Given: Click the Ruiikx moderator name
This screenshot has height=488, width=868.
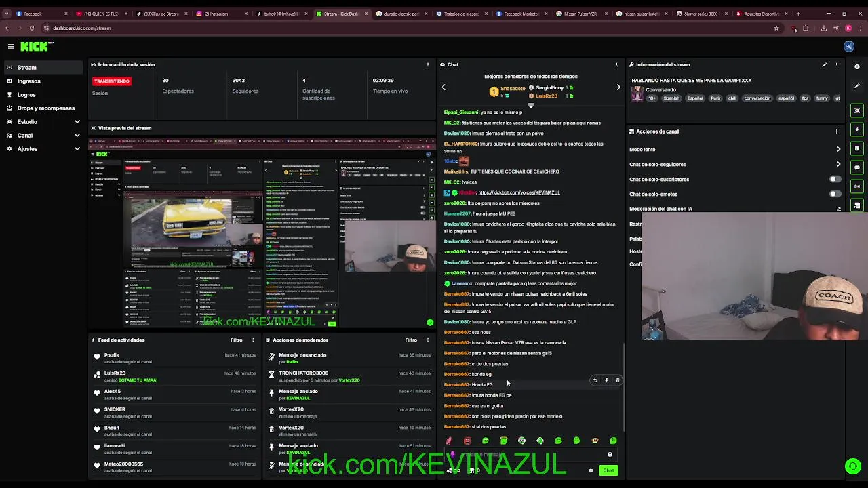Looking at the screenshot, I should pos(292,362).
